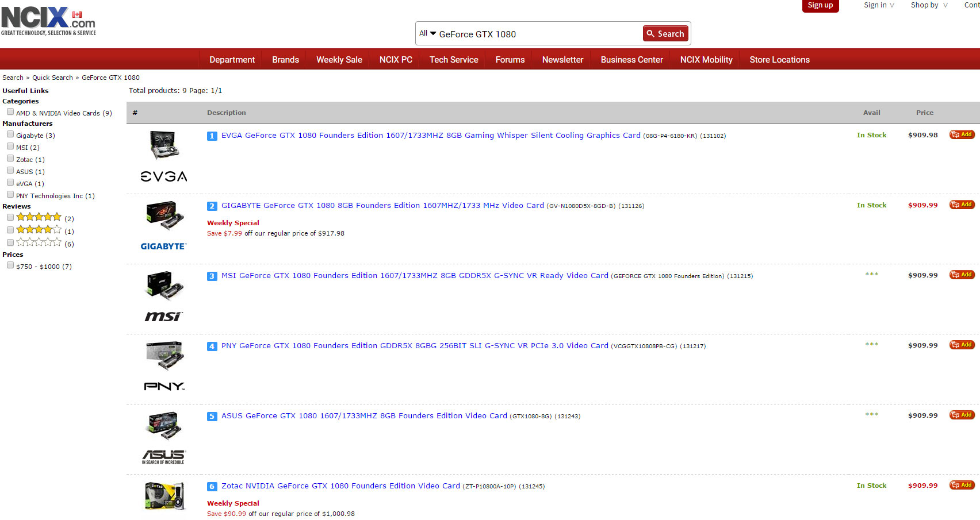Image resolution: width=980 pixels, height=520 pixels.
Task: Add the MSI GTX 1080 to cart
Action: 961,275
